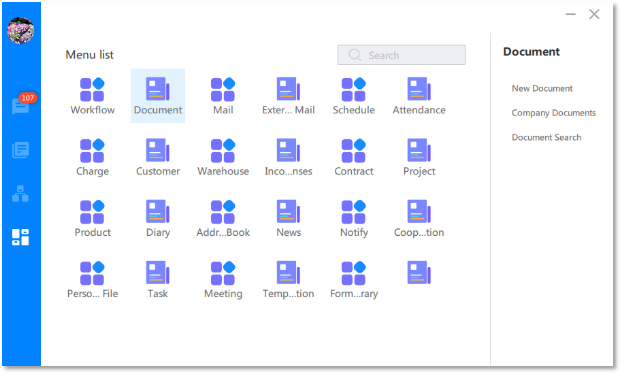Open Company Documents link

(553, 113)
